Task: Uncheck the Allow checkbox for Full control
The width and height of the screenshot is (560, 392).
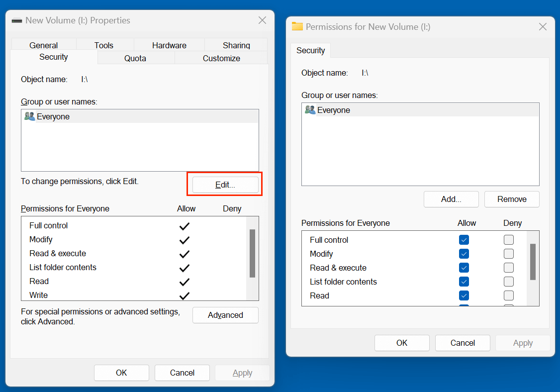Action: pos(464,240)
